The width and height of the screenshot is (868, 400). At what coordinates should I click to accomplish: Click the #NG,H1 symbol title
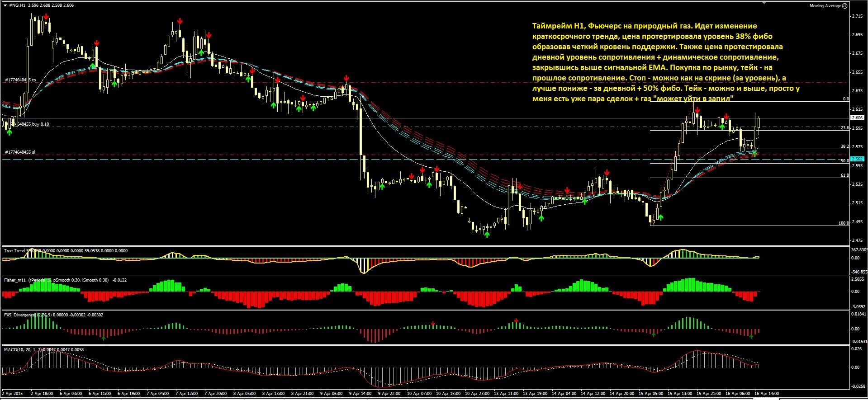pos(17,5)
